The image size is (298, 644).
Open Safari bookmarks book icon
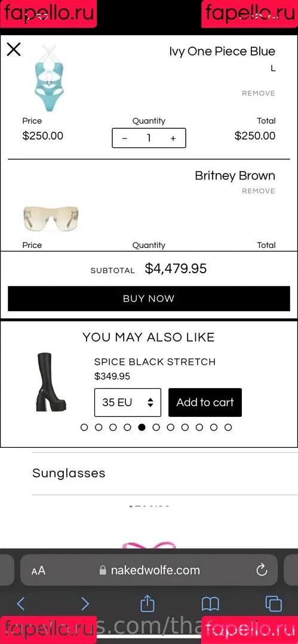coord(210,603)
